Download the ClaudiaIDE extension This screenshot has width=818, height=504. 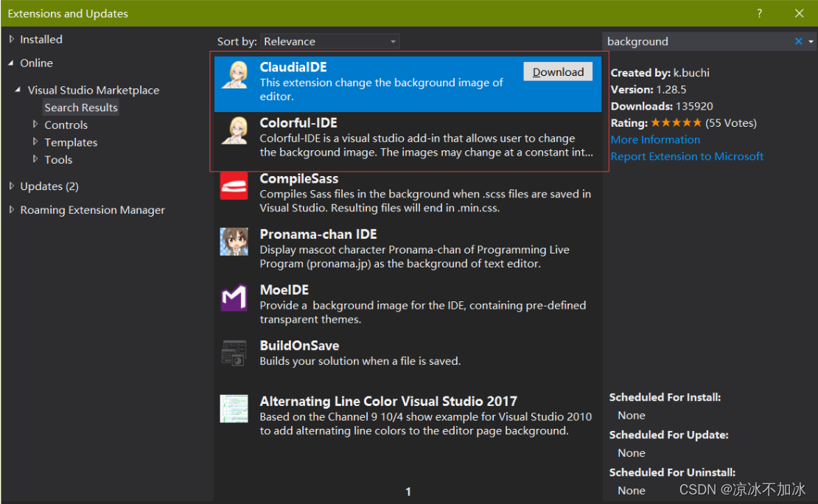pos(558,72)
